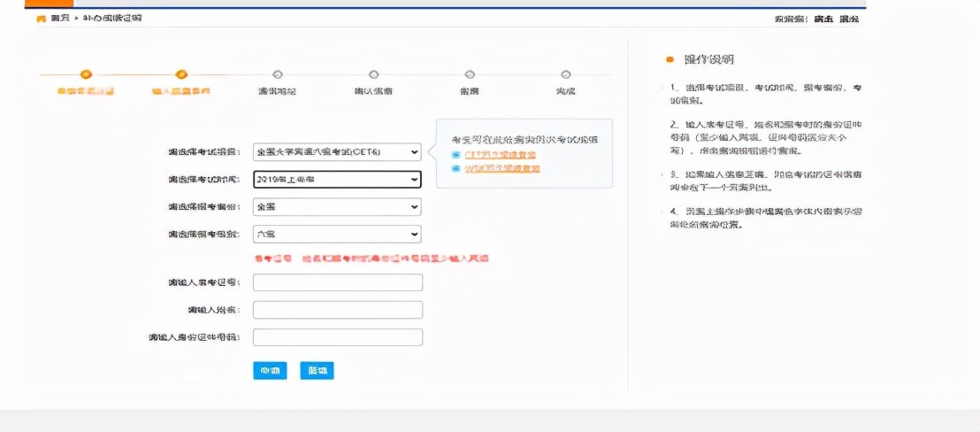Click the ID card number input field

337,337
